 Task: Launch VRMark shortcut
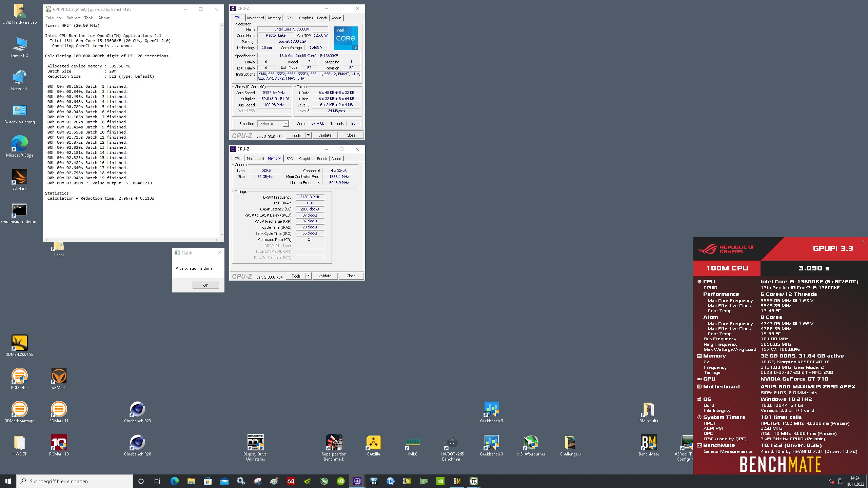pos(59,379)
